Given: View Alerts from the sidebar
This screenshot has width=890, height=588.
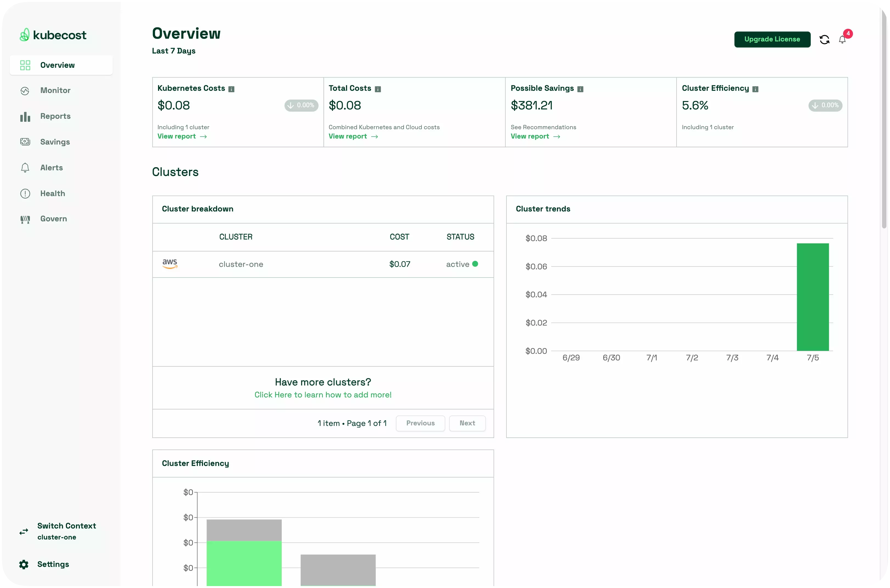Looking at the screenshot, I should [x=51, y=168].
